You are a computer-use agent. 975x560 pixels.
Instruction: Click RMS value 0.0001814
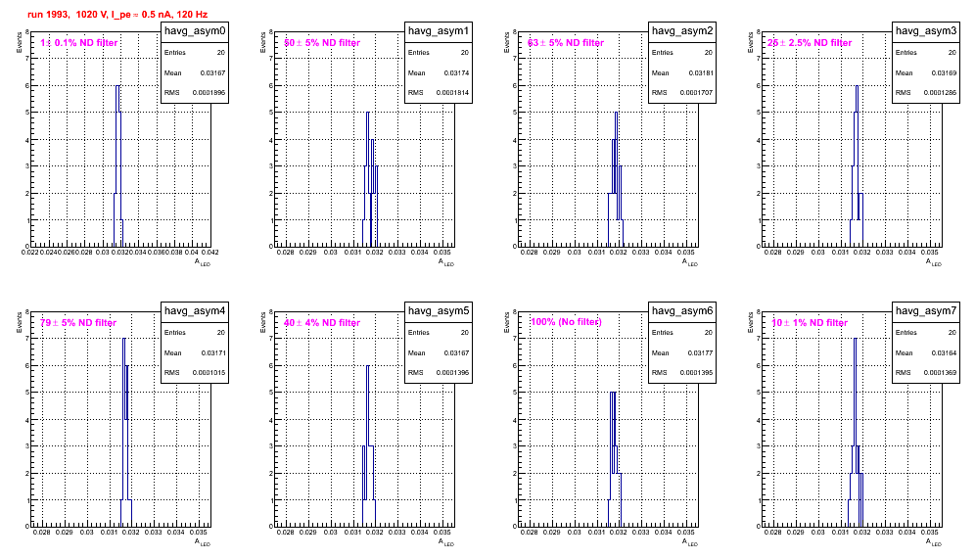click(x=452, y=93)
